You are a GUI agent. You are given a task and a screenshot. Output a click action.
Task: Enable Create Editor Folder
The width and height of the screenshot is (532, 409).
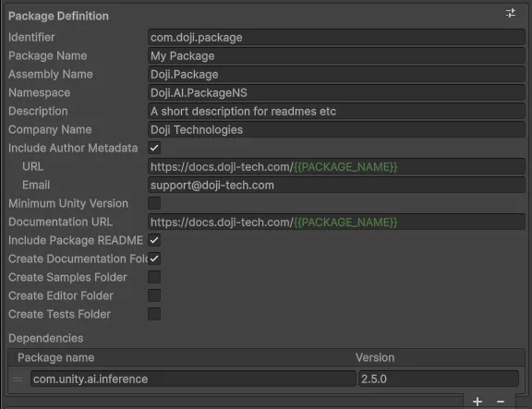coord(154,295)
